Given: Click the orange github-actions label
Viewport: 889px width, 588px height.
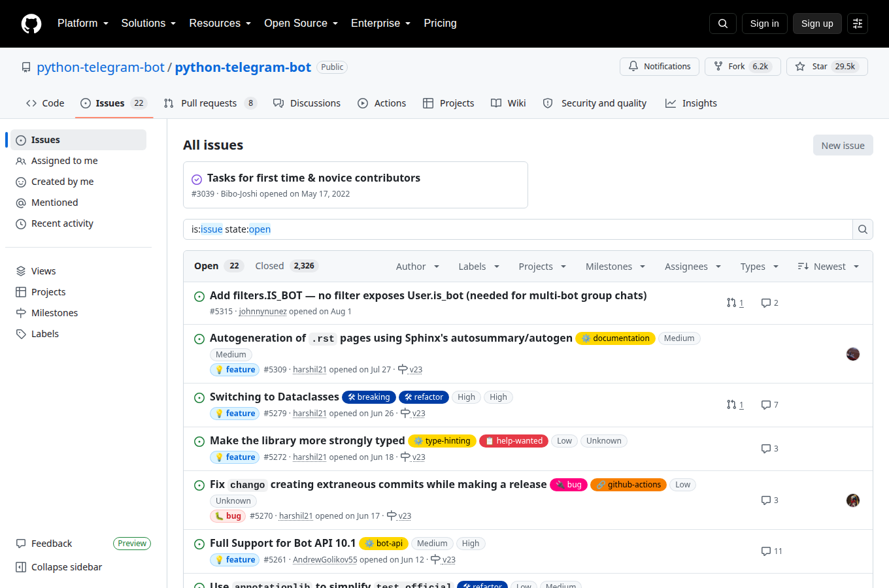Looking at the screenshot, I should (x=628, y=485).
